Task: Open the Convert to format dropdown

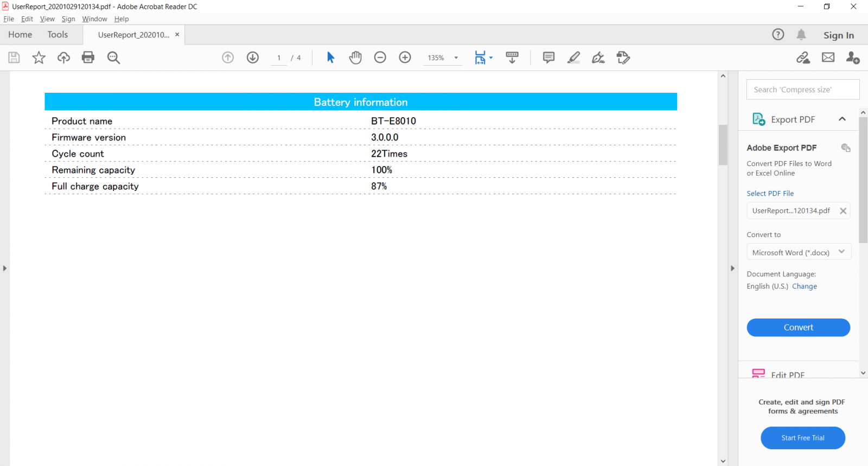Action: click(x=799, y=252)
